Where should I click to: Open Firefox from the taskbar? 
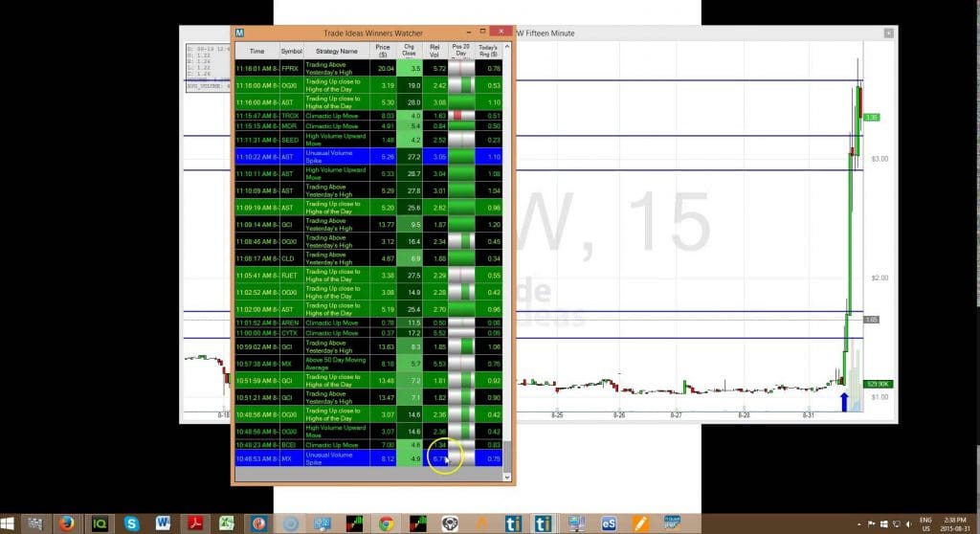click(66, 523)
